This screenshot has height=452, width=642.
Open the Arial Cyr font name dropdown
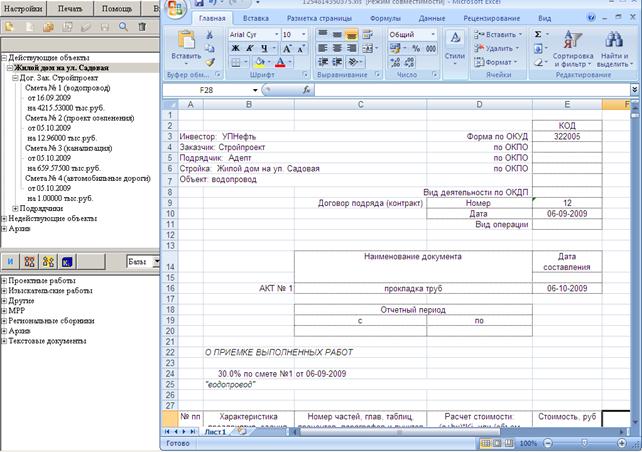click(276, 35)
